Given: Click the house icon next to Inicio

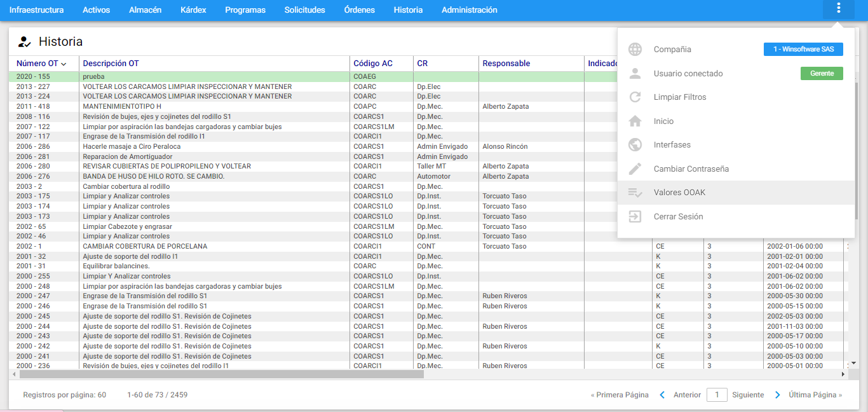Looking at the screenshot, I should tap(635, 121).
